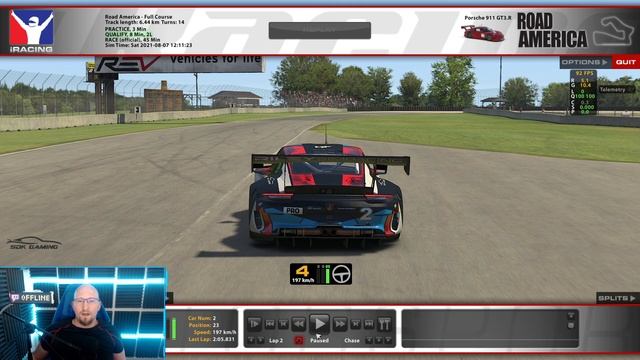Click the last camera arrow right of Chase
640x360 pixels.
[x=388, y=340]
